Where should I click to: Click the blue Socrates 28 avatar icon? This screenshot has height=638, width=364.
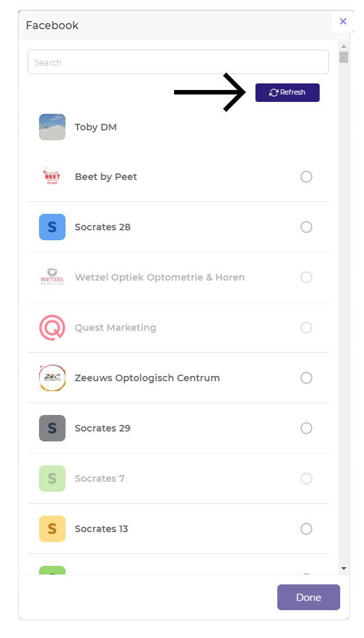[52, 227]
